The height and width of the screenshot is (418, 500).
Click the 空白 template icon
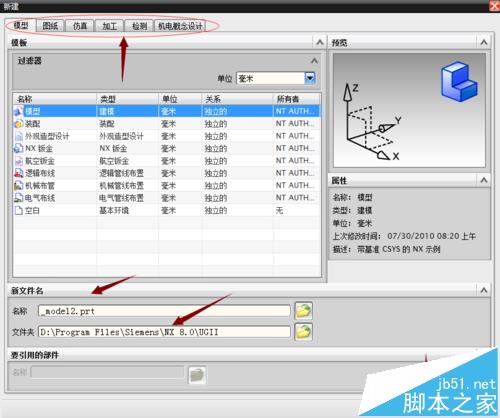18,210
